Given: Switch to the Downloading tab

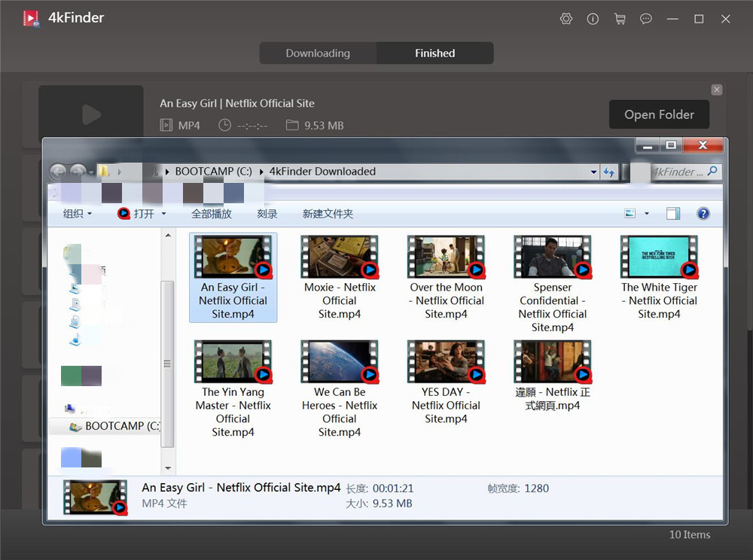Looking at the screenshot, I should point(318,53).
